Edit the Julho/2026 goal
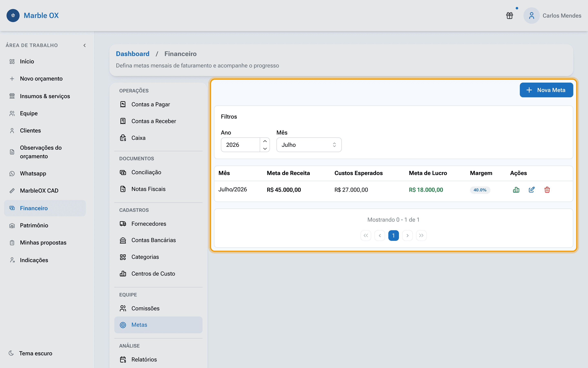 coord(532,190)
